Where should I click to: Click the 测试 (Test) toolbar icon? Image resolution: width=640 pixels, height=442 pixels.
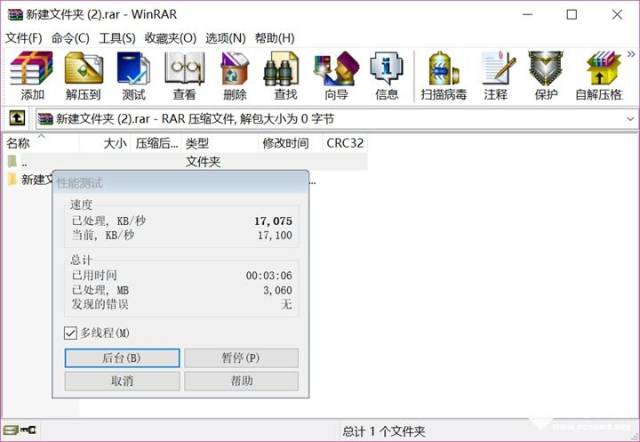pos(133,68)
